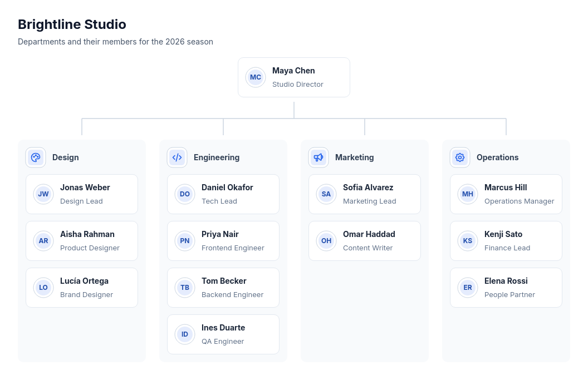Click the Studio Director role text

pos(298,85)
